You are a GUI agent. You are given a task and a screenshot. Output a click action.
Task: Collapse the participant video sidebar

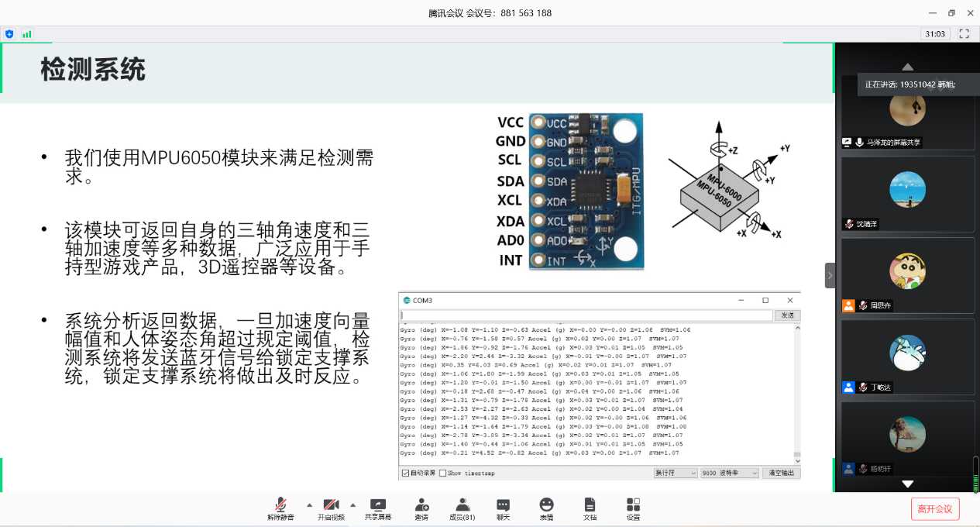(x=830, y=275)
